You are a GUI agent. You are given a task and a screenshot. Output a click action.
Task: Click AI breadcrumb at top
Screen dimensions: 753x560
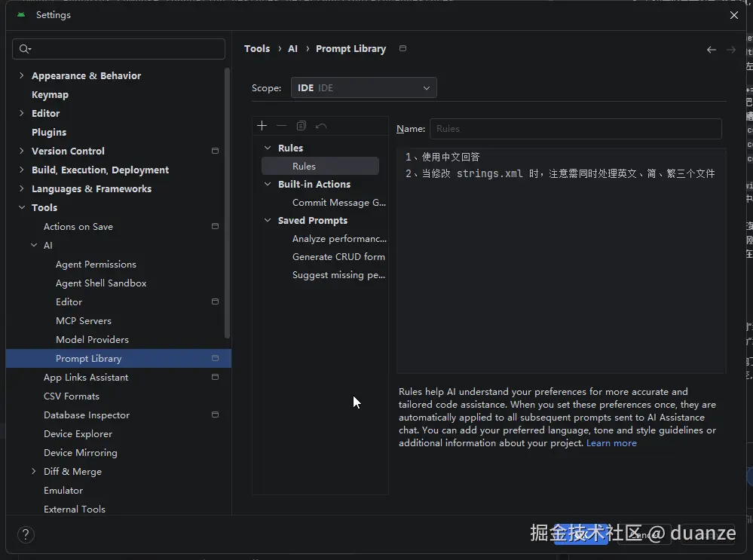click(x=292, y=48)
